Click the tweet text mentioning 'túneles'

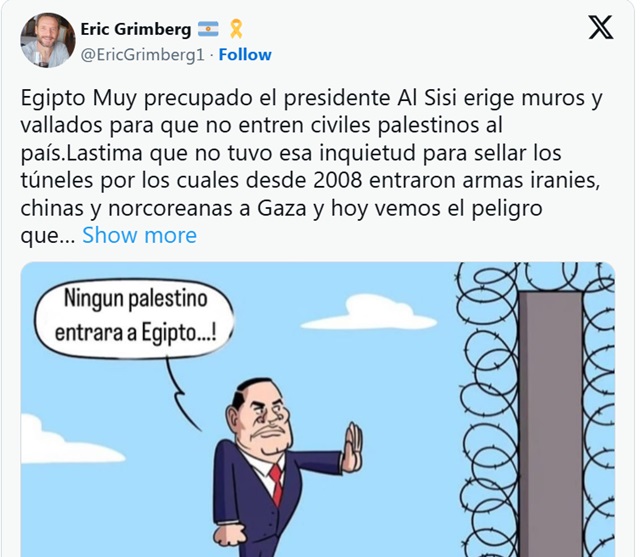[x=310, y=181]
